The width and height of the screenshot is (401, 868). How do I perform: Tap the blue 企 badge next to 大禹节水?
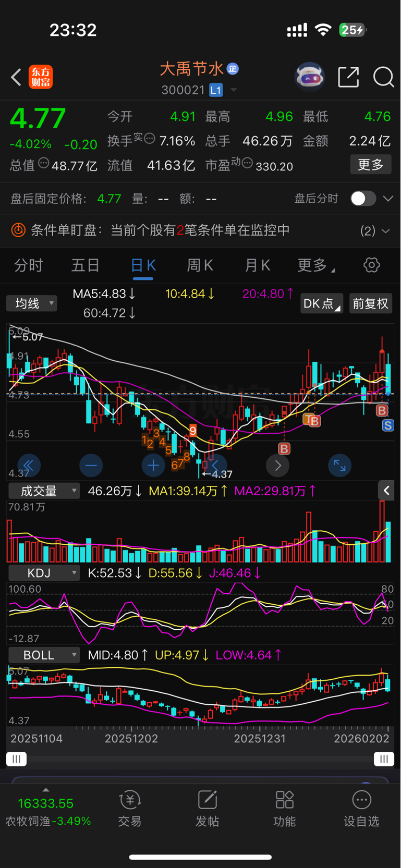233,69
